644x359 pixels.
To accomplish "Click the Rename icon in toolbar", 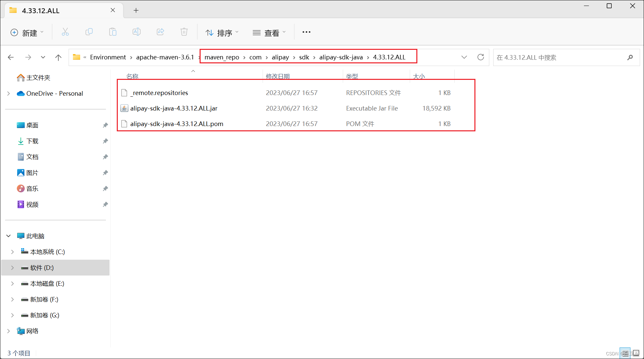I will (137, 32).
